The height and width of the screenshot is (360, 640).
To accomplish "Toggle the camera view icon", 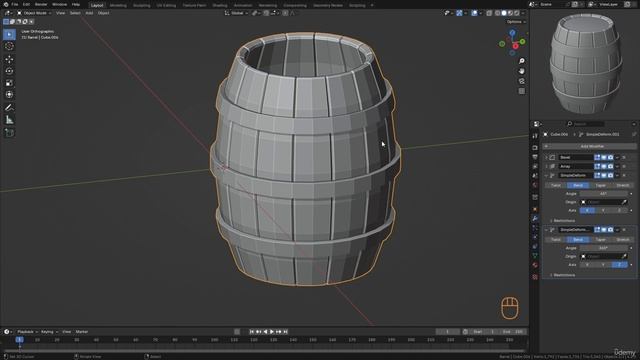I will tap(522, 81).
